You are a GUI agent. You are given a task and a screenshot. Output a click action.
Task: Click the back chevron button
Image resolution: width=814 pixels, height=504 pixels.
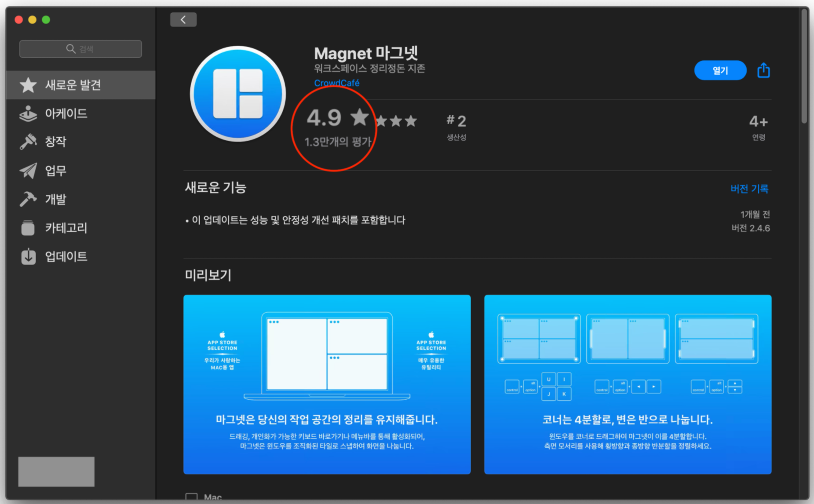point(183,20)
